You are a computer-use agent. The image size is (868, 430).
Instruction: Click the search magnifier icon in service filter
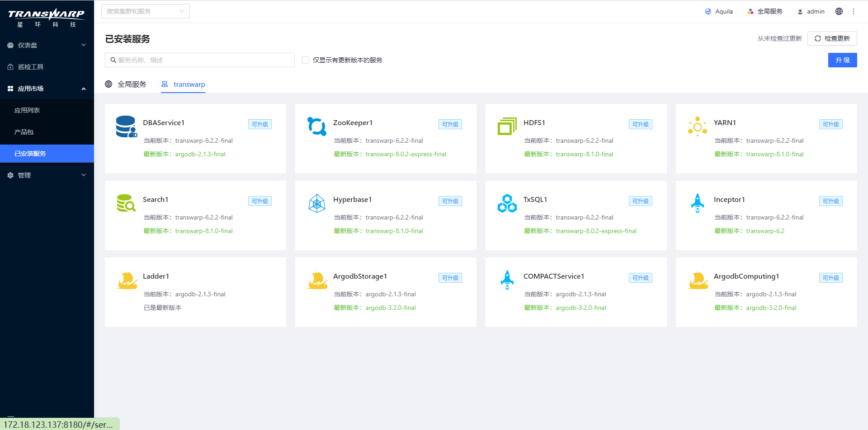113,60
